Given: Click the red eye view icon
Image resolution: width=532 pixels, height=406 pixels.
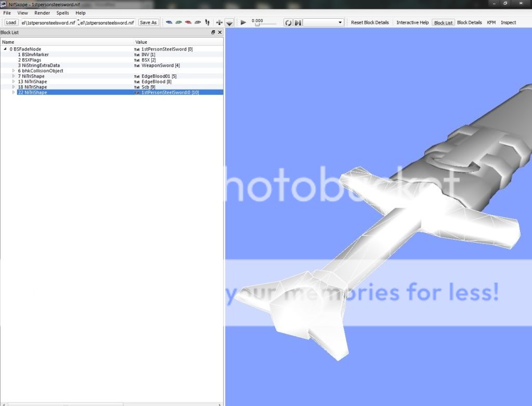Looking at the screenshot, I should pos(188,22).
